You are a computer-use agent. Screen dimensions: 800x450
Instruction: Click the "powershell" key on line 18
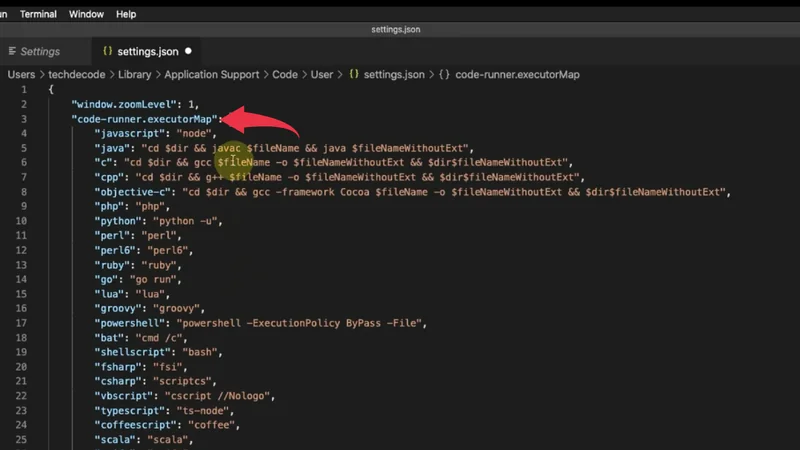131,323
